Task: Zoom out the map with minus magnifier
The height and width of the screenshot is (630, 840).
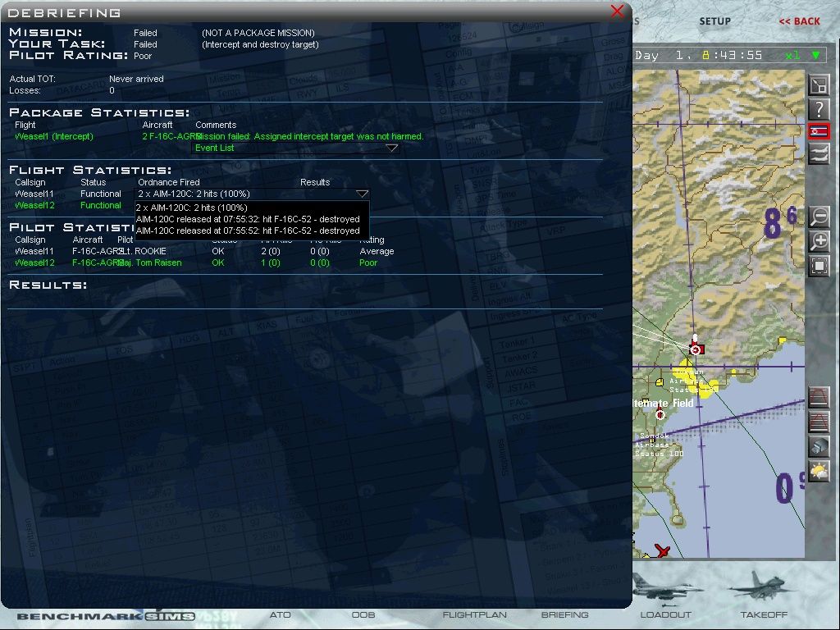Action: 819,217
